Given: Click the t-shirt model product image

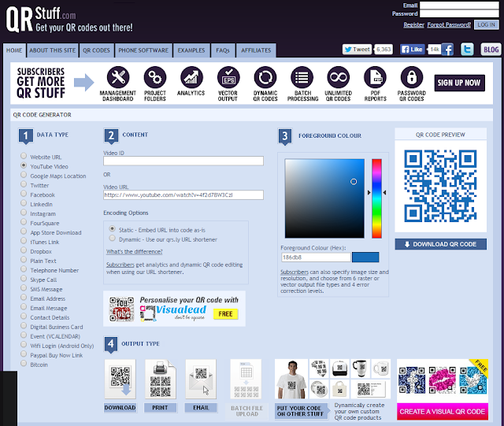Looking at the screenshot, I should point(291,379).
